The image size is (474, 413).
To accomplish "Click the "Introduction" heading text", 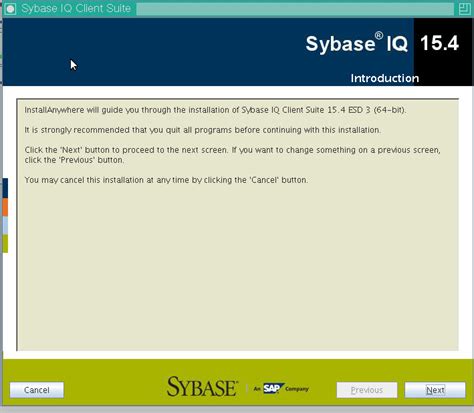I will pos(385,78).
